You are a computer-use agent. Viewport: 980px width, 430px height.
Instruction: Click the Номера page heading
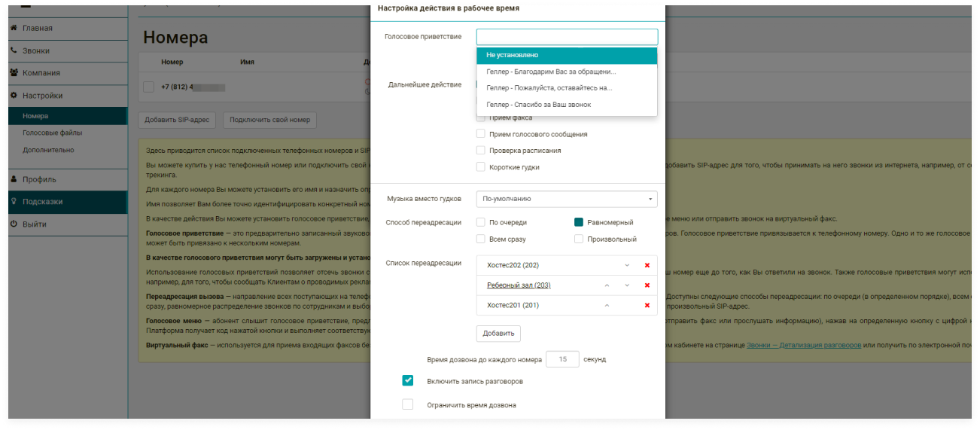coord(175,38)
